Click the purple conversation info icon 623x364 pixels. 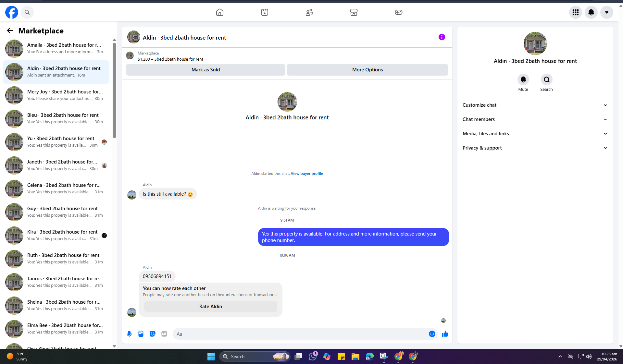(x=442, y=37)
